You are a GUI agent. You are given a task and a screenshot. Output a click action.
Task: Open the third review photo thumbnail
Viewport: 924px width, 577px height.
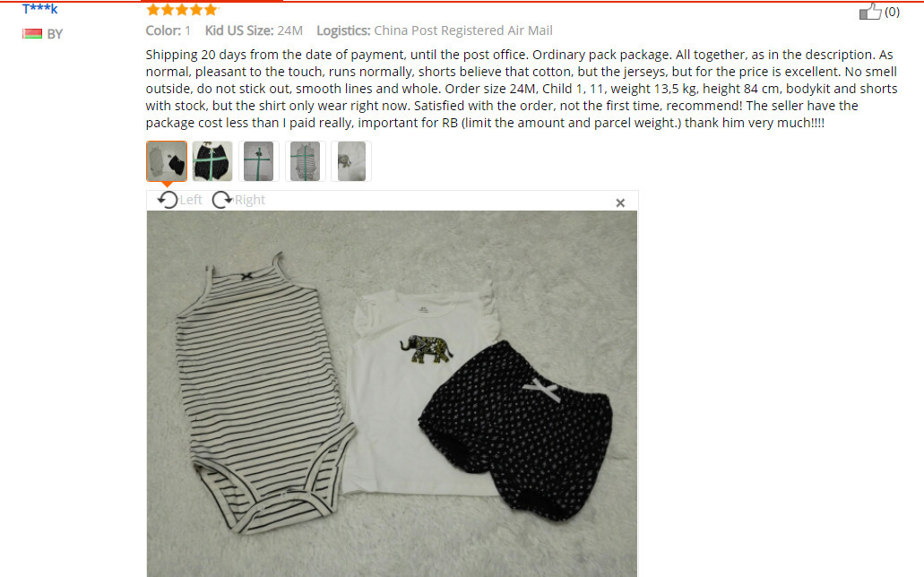(x=259, y=161)
